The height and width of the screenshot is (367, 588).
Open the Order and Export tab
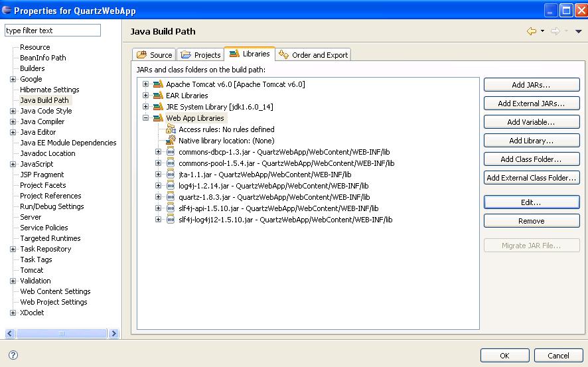pos(313,54)
